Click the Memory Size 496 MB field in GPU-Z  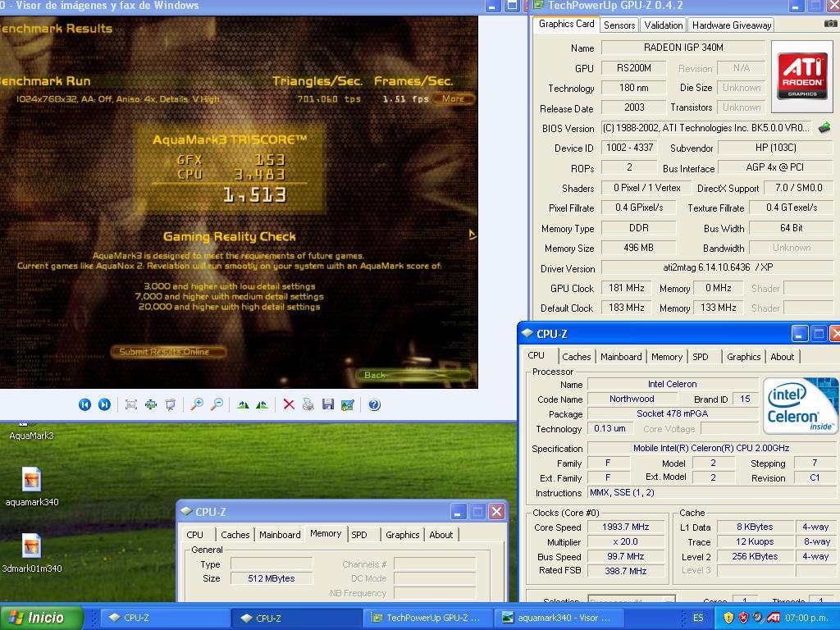click(x=638, y=248)
